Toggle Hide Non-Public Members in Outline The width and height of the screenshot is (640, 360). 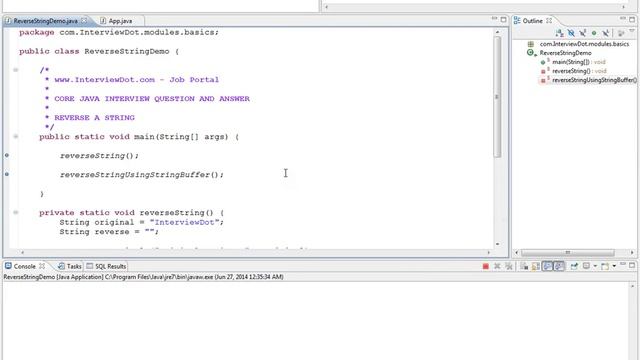pyautogui.click(x=594, y=33)
